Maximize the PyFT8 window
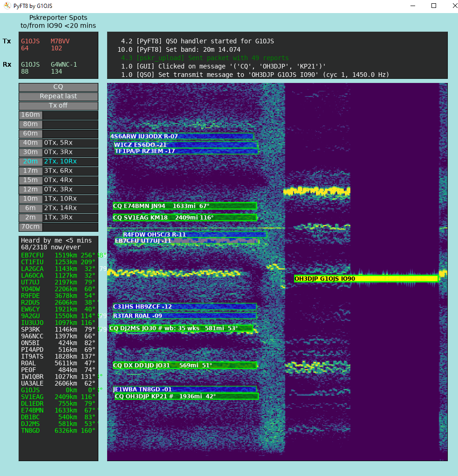 [x=434, y=6]
